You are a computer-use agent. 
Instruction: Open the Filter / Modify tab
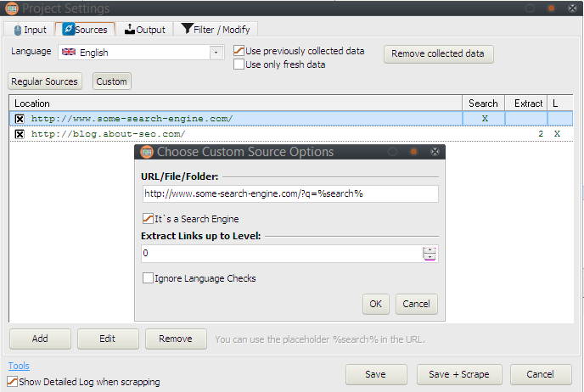216,30
